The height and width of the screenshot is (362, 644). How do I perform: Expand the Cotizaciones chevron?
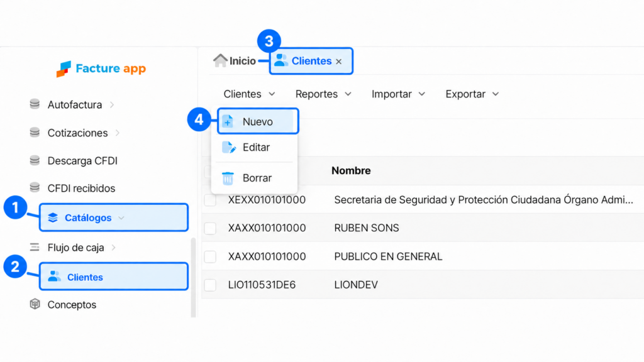pyautogui.click(x=118, y=133)
